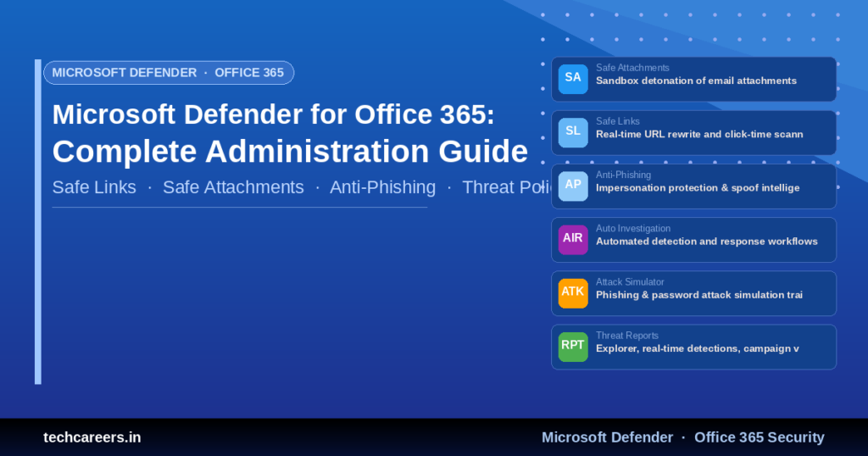The height and width of the screenshot is (456, 868).
Task: Click 'Microsoft Defender' in the footer
Action: pyautogui.click(x=607, y=437)
